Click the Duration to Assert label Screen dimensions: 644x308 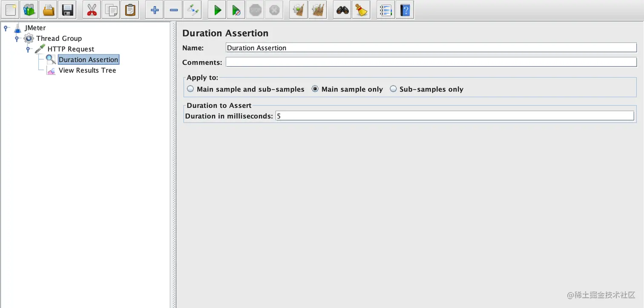pos(219,106)
